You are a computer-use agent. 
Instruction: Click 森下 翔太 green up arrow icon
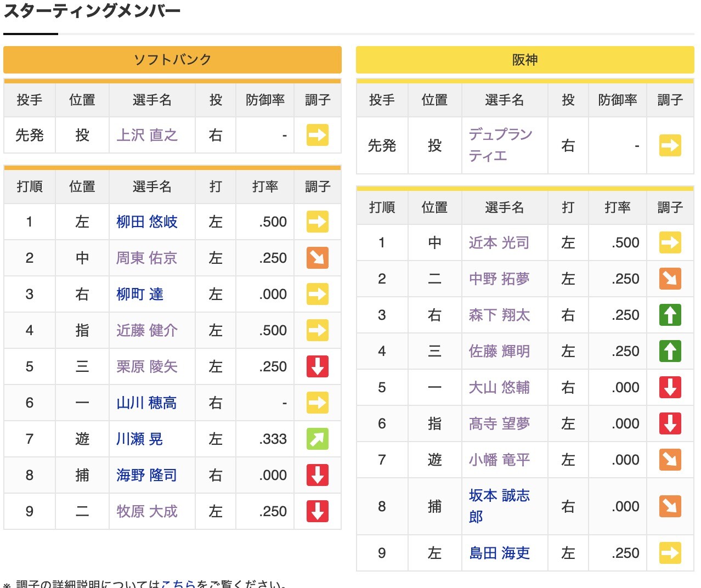coord(670,315)
